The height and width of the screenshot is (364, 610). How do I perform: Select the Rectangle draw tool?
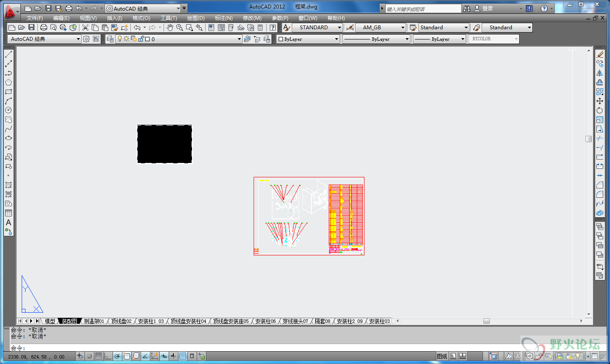(x=8, y=92)
